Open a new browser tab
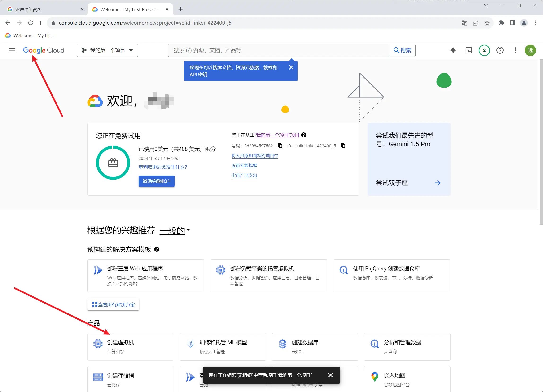This screenshot has height=392, width=543. point(180,9)
